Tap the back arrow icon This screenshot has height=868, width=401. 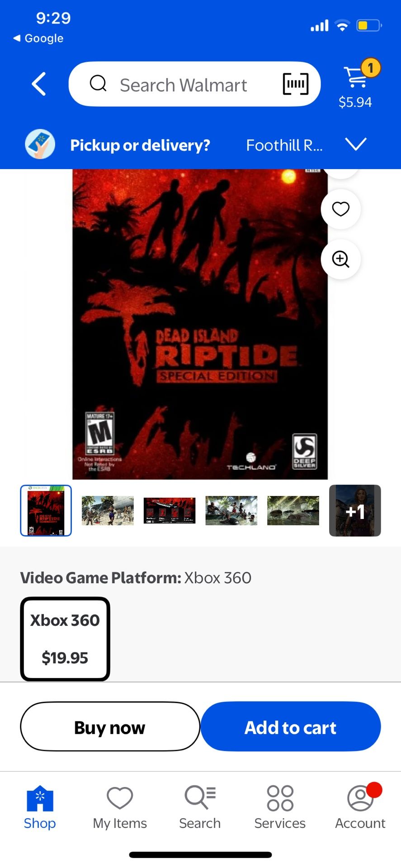(x=39, y=84)
